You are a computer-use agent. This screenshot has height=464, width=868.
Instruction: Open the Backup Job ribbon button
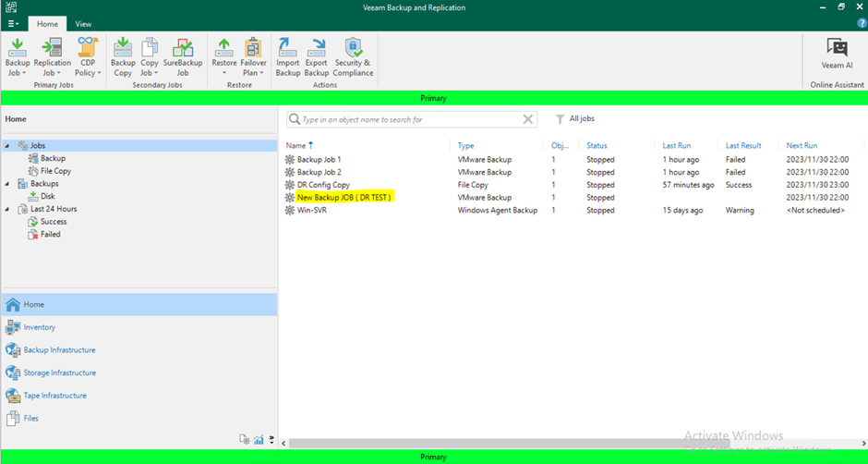[18, 57]
